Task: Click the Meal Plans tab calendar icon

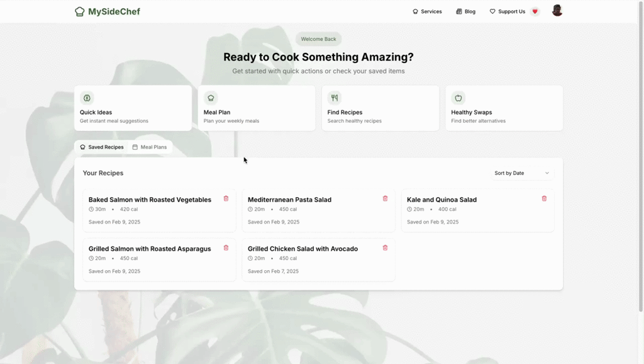Action: [x=135, y=147]
